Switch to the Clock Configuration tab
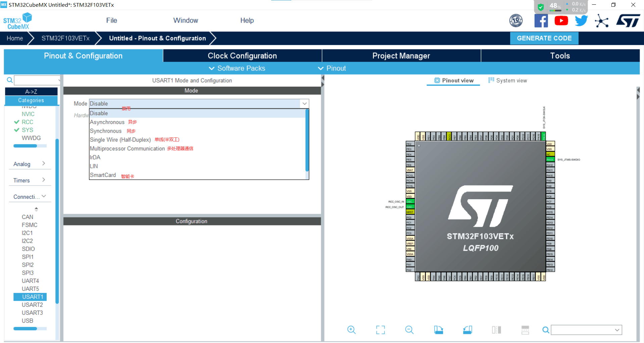The image size is (644, 343). 242,56
